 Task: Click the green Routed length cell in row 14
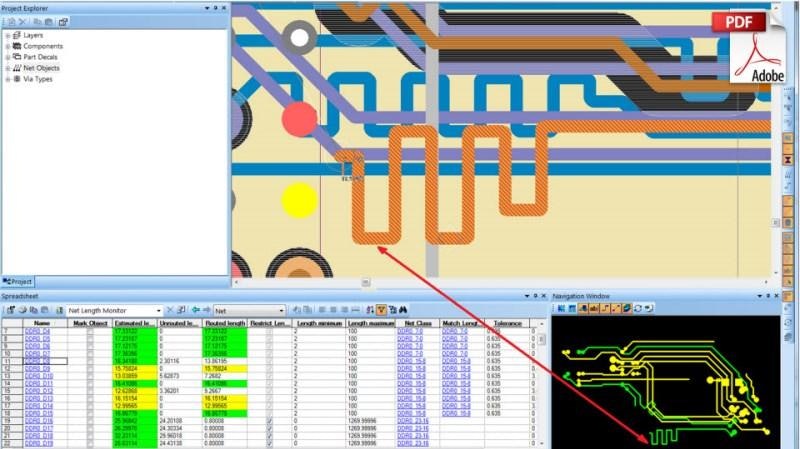coord(225,383)
